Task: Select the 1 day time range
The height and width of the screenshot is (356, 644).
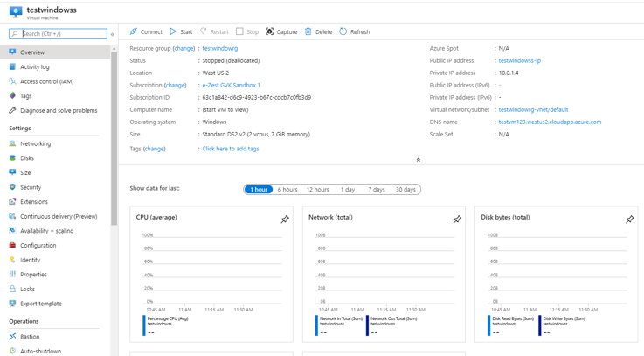Action: [348, 190]
